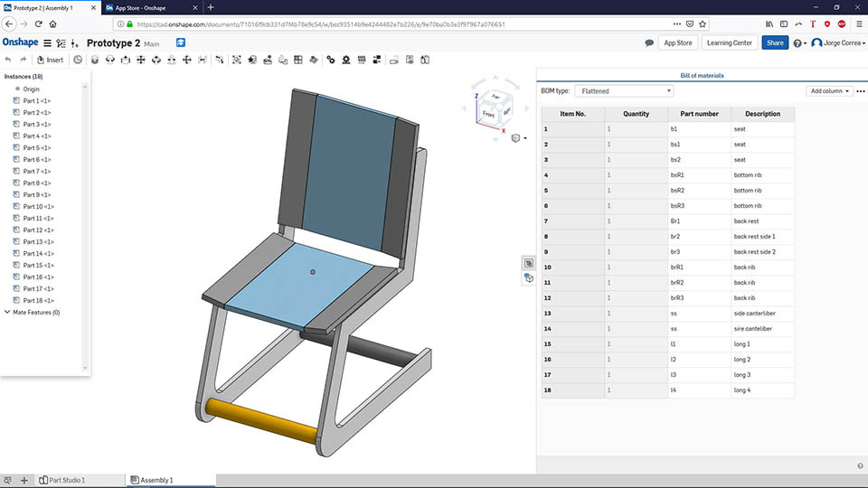The width and height of the screenshot is (868, 488).
Task: Click the blue Share button
Action: click(775, 42)
